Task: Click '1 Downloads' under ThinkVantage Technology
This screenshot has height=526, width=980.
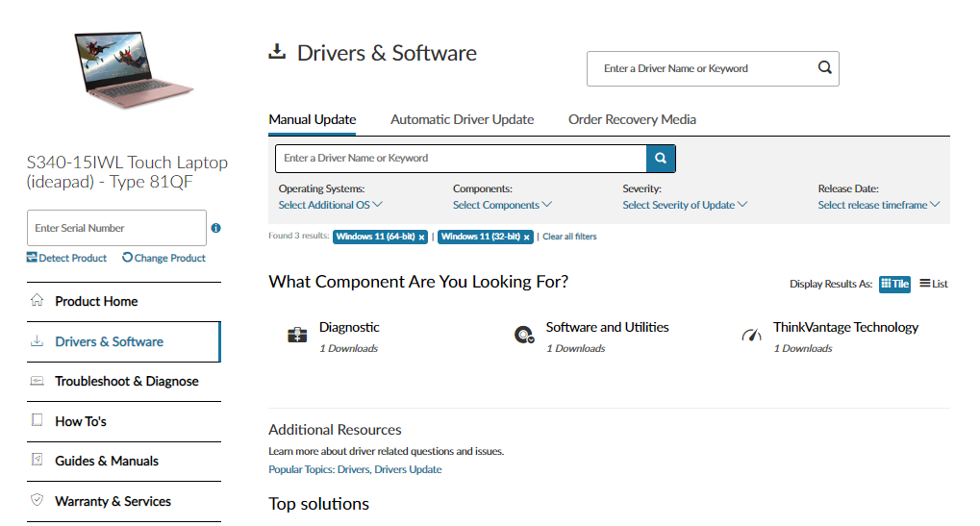Action: [802, 349]
